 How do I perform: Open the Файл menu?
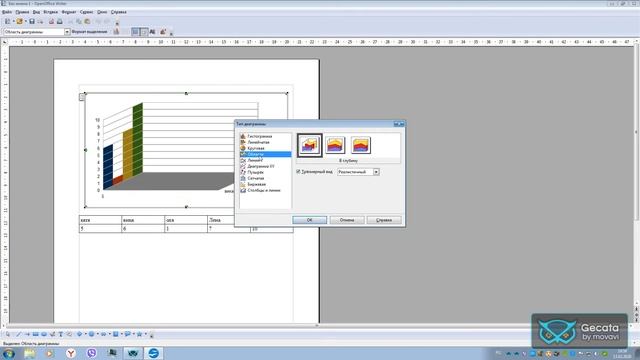(7, 12)
